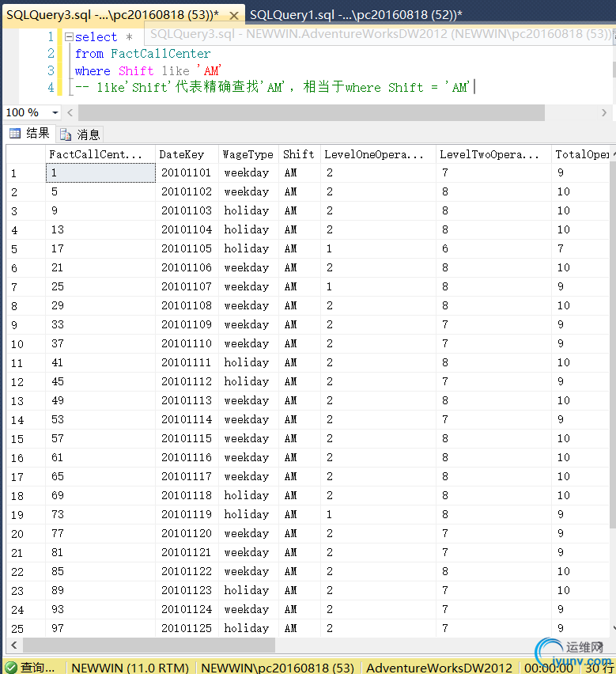Select the WageType column header
This screenshot has height=674, width=616.
click(249, 154)
